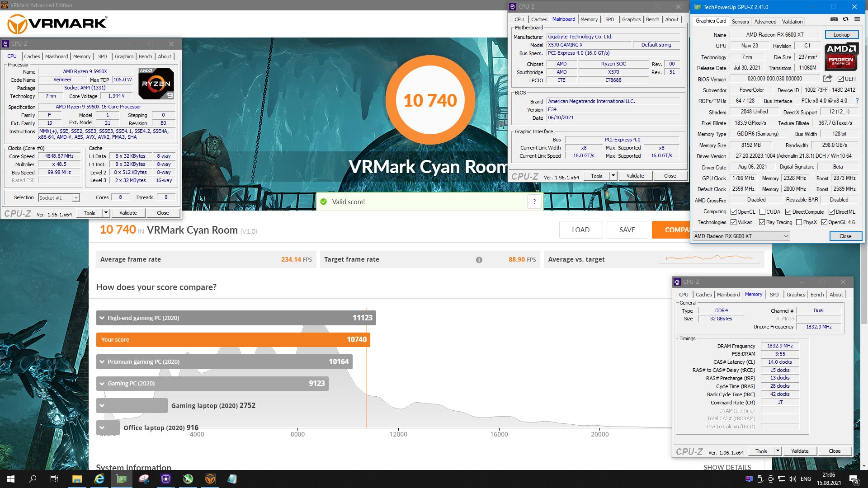
Task: Toggle the CUDA checkbox
Action: [x=762, y=211]
